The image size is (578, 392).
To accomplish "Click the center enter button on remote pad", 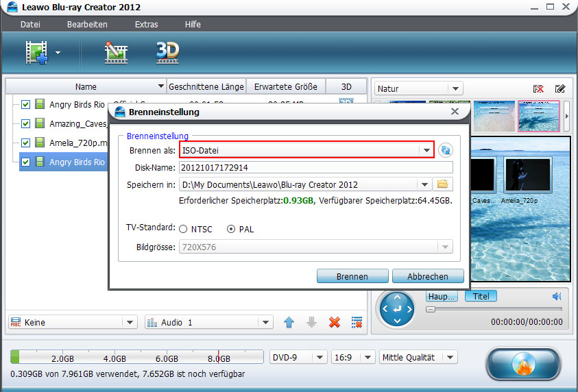I will [x=397, y=309].
